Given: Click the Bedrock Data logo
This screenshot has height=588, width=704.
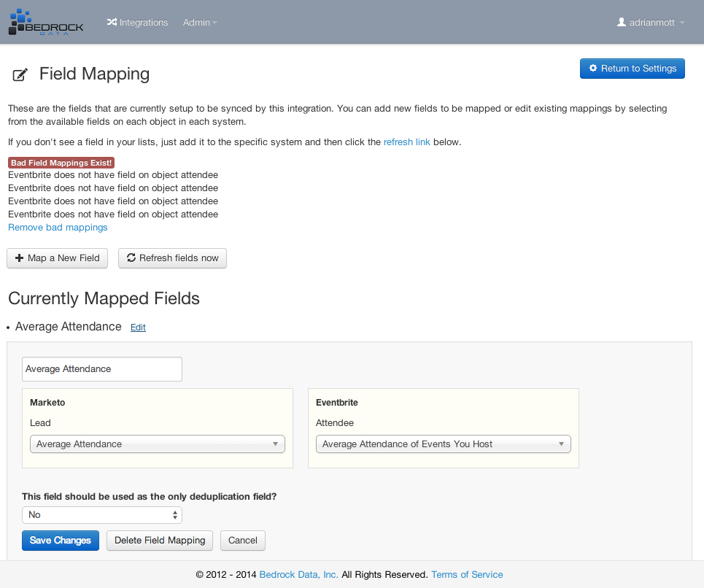Looking at the screenshot, I should pyautogui.click(x=46, y=22).
